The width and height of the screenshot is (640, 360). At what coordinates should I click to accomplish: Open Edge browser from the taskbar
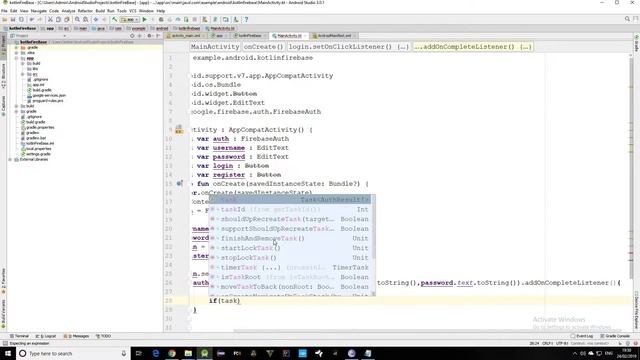click(x=156, y=353)
